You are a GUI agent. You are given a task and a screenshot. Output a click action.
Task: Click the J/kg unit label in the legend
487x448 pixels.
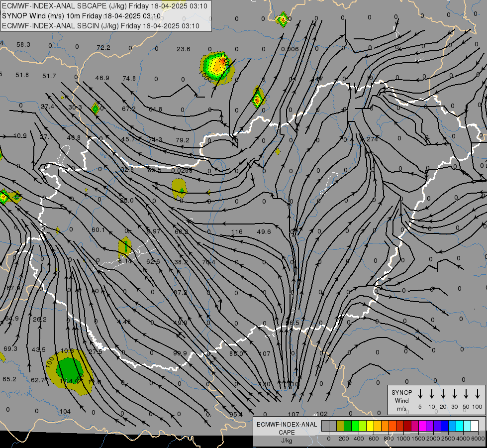(287, 441)
